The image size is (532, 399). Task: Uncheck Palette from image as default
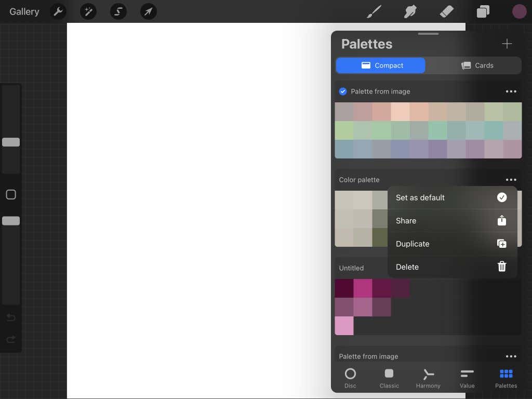pos(343,91)
